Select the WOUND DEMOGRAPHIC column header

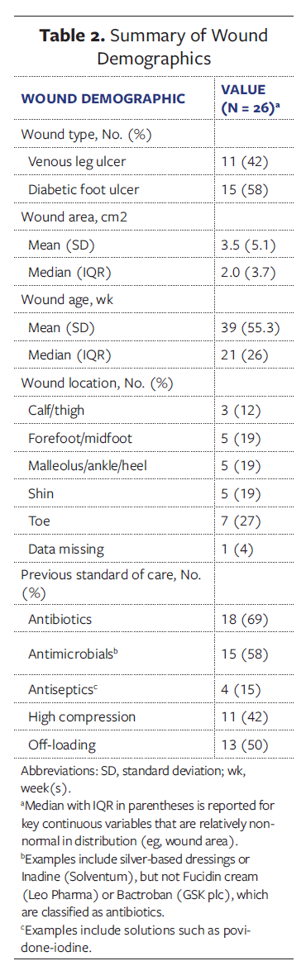[x=103, y=98]
